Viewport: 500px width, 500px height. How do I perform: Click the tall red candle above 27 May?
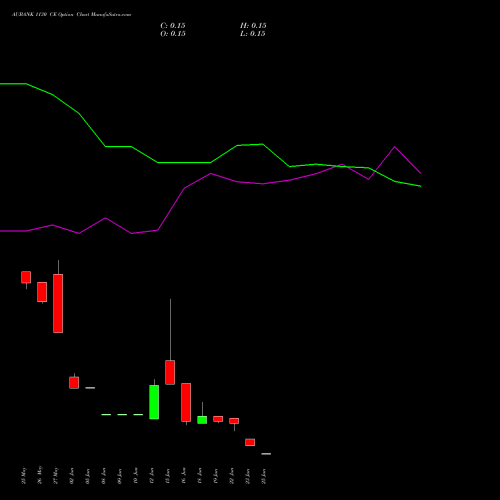click(x=58, y=303)
